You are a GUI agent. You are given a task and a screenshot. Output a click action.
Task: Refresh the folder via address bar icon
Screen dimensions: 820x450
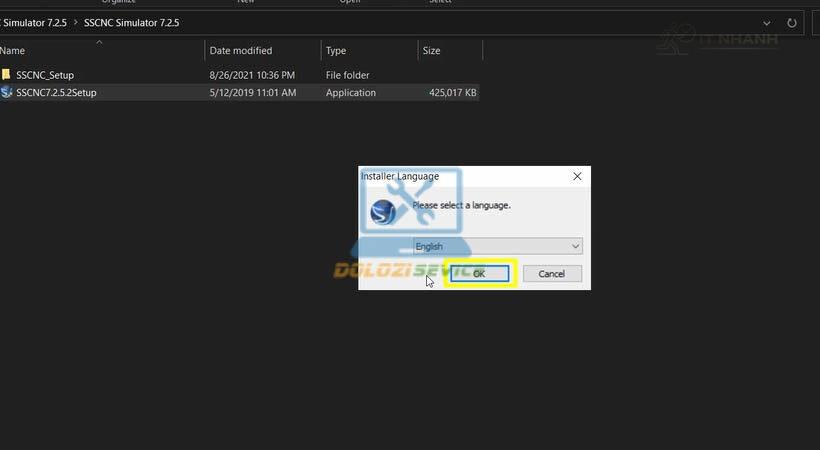[x=792, y=22]
